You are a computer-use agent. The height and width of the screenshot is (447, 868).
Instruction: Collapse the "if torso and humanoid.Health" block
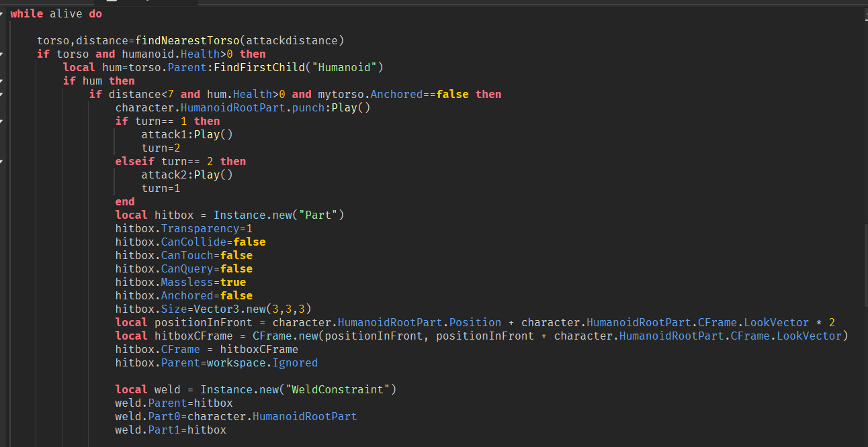[x=4, y=54]
